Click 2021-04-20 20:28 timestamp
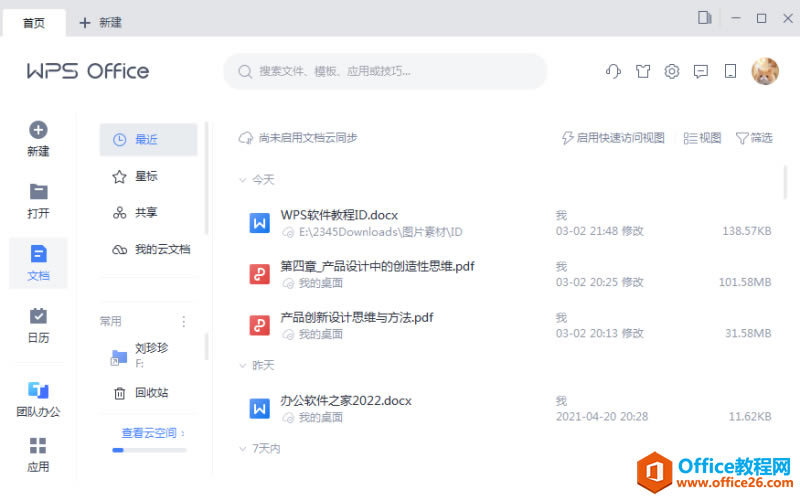 click(602, 417)
